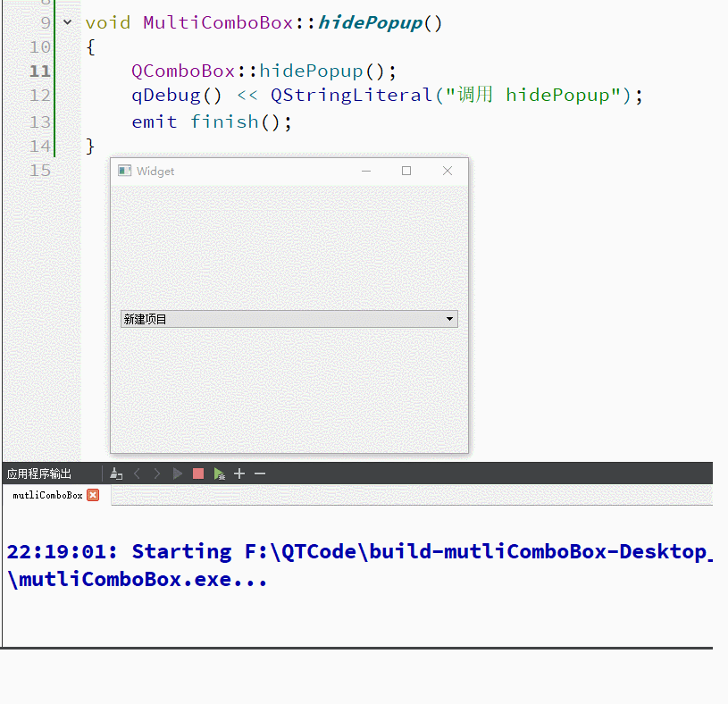The width and height of the screenshot is (728, 704).
Task: Click the re-run application icon
Action: click(x=220, y=474)
